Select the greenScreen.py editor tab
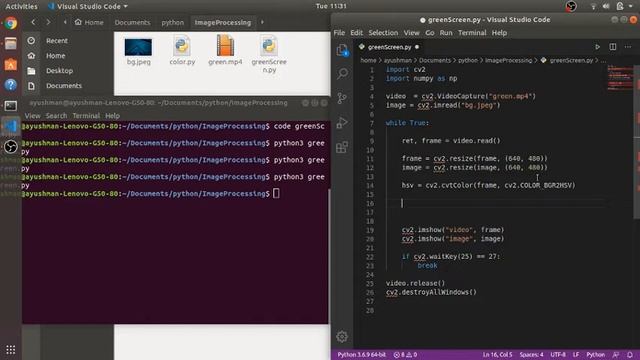Image resolution: width=640 pixels, height=360 pixels. tap(389, 47)
